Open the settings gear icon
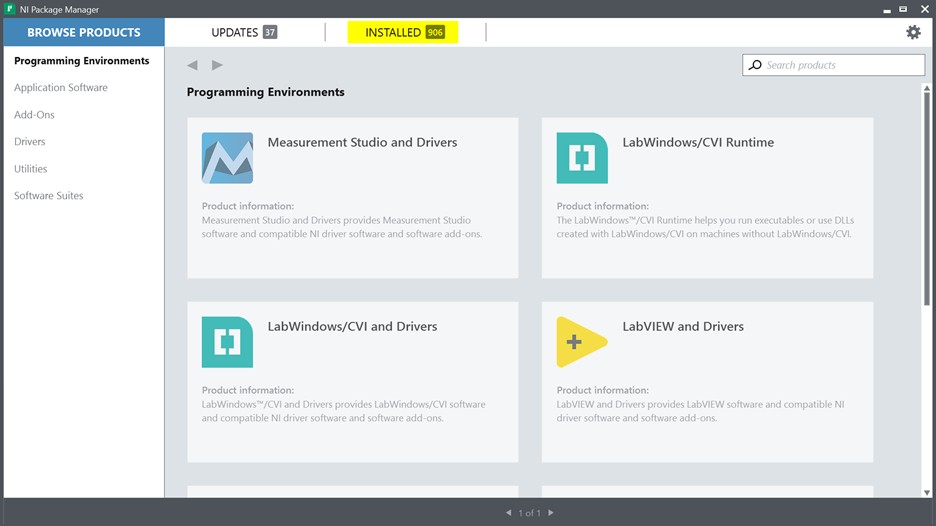 click(x=913, y=32)
